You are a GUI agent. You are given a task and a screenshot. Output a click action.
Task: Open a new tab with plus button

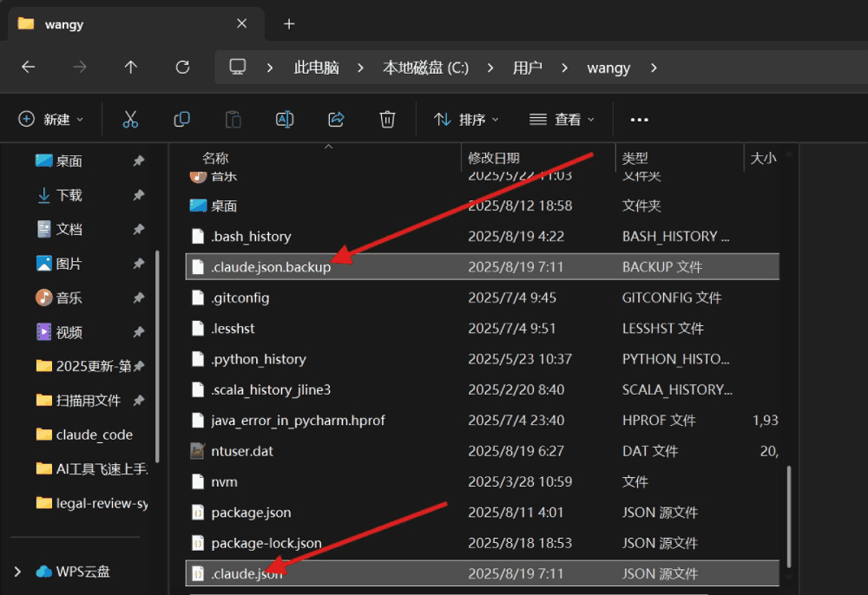click(x=289, y=24)
